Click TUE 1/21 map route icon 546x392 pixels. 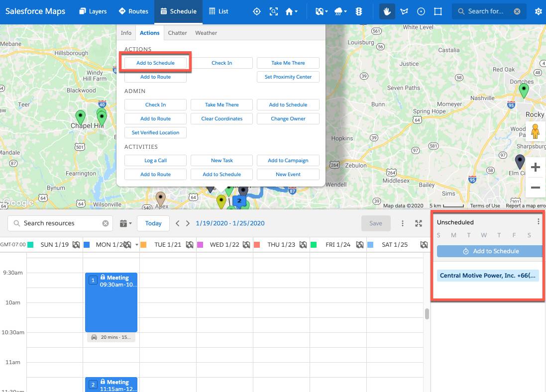pyautogui.click(x=190, y=245)
